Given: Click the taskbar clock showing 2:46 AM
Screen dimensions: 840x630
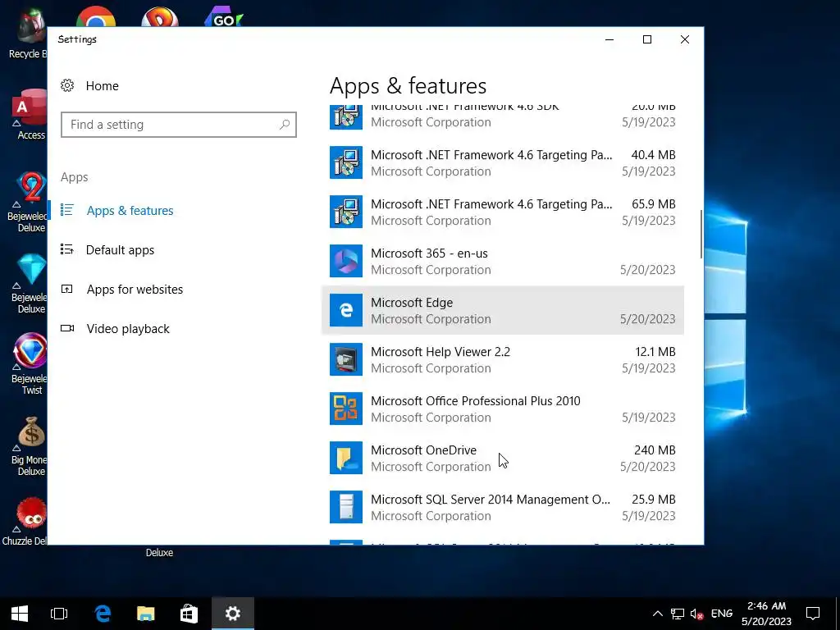Looking at the screenshot, I should tap(767, 614).
